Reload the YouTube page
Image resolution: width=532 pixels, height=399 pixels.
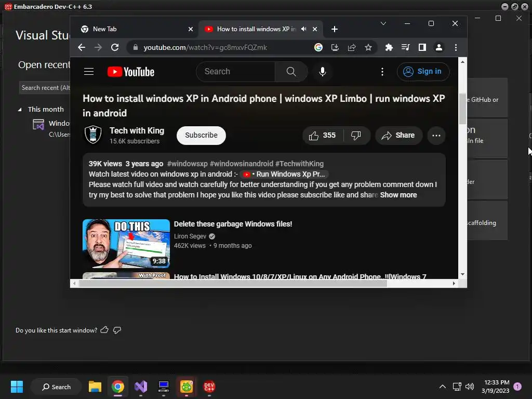[x=115, y=47]
